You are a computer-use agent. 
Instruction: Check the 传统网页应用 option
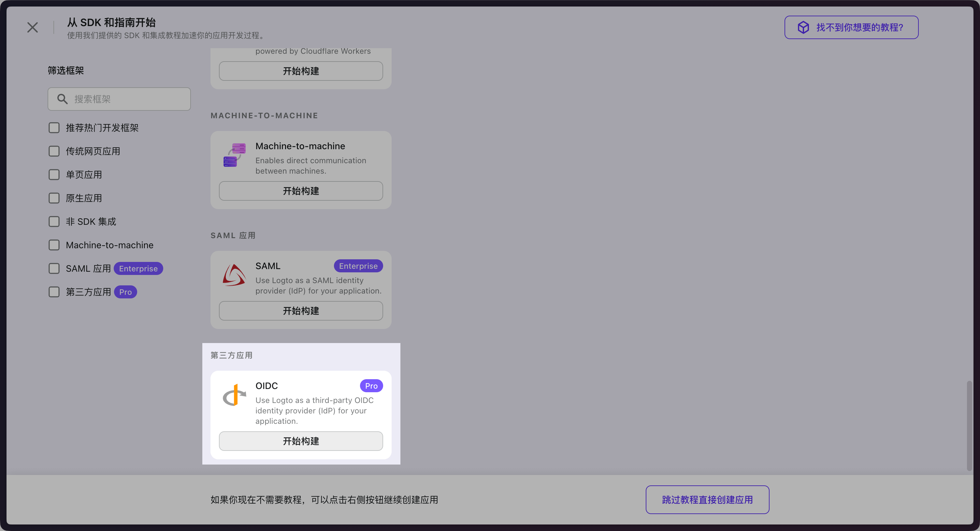[x=54, y=151]
